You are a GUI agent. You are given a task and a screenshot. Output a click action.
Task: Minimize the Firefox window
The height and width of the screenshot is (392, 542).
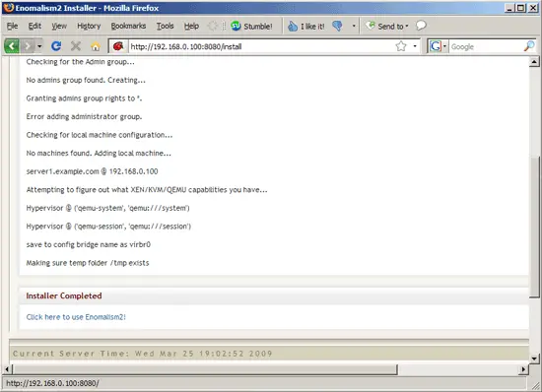(x=509, y=8)
